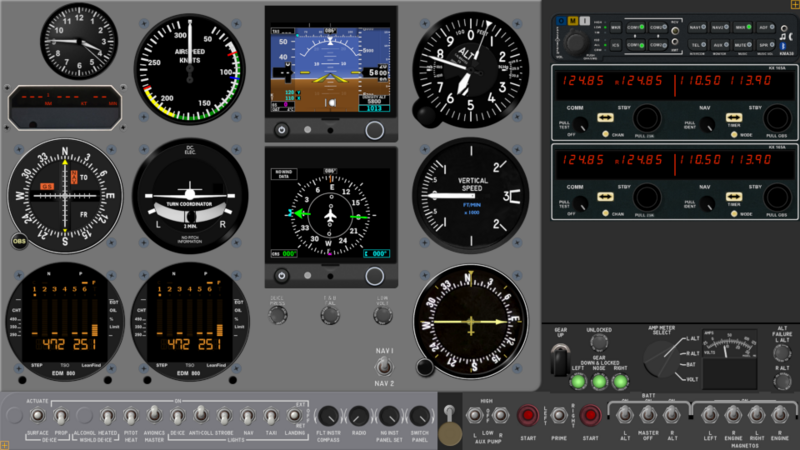Viewport: 800px width, 450px height.
Task: Swap COMM frequencies on the upper KX 165A radio
Action: point(605,118)
